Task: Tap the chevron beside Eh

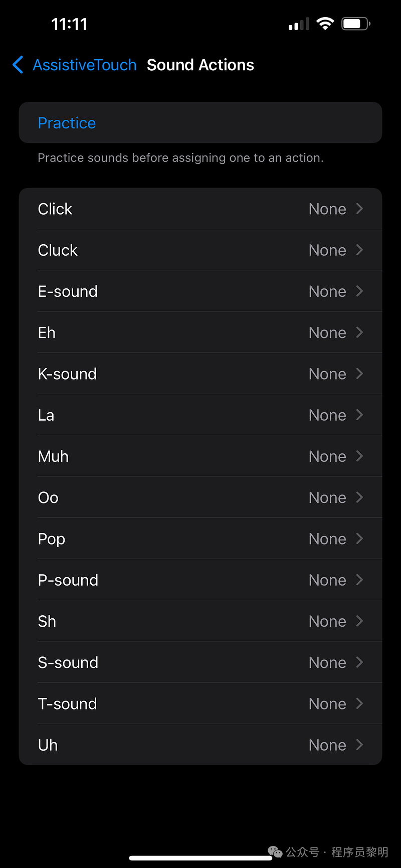Action: pyautogui.click(x=359, y=332)
